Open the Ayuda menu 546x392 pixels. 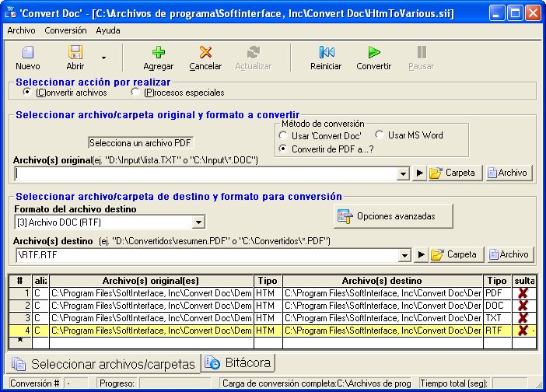click(x=108, y=30)
